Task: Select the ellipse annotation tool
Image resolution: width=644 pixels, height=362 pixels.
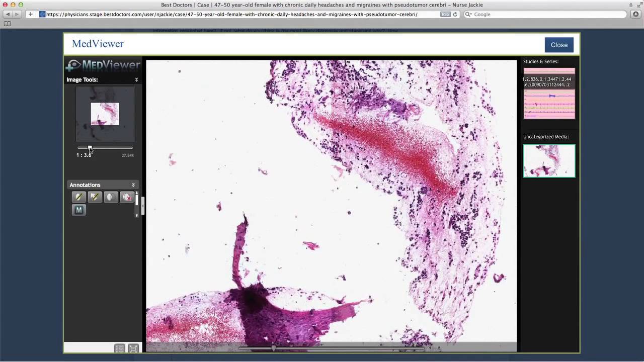Action: pyautogui.click(x=111, y=197)
